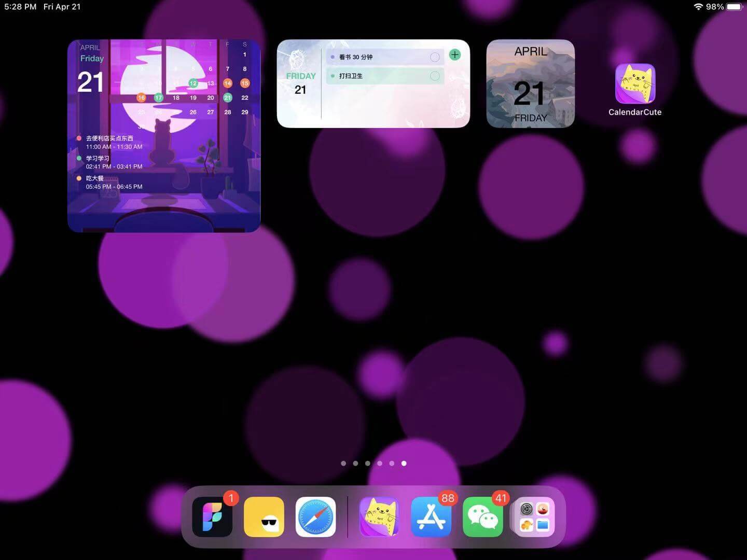The height and width of the screenshot is (560, 747).
Task: Open the 学习学习 event in calendar widget
Action: click(x=98, y=158)
